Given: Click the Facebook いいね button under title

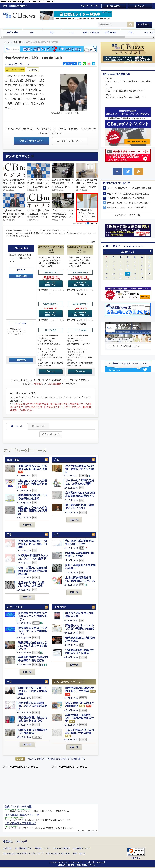Looking at the screenshot, I should pyautogui.click(x=70, y=64).
